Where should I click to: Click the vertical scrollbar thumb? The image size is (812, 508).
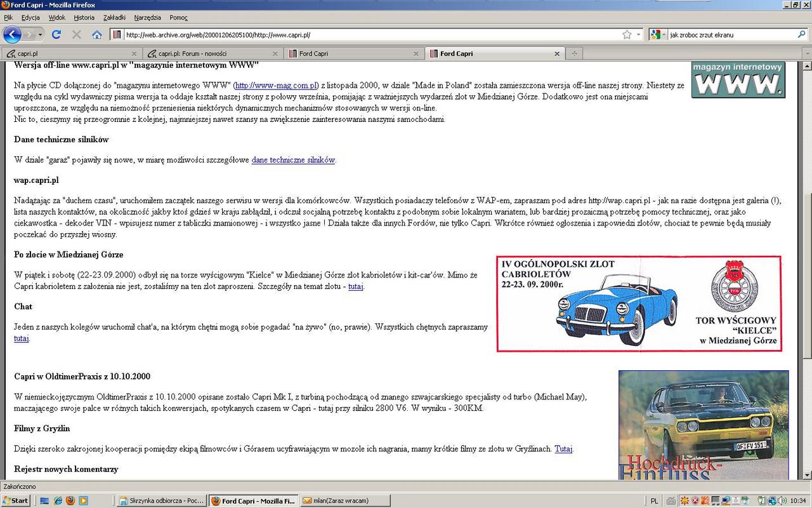[807, 276]
